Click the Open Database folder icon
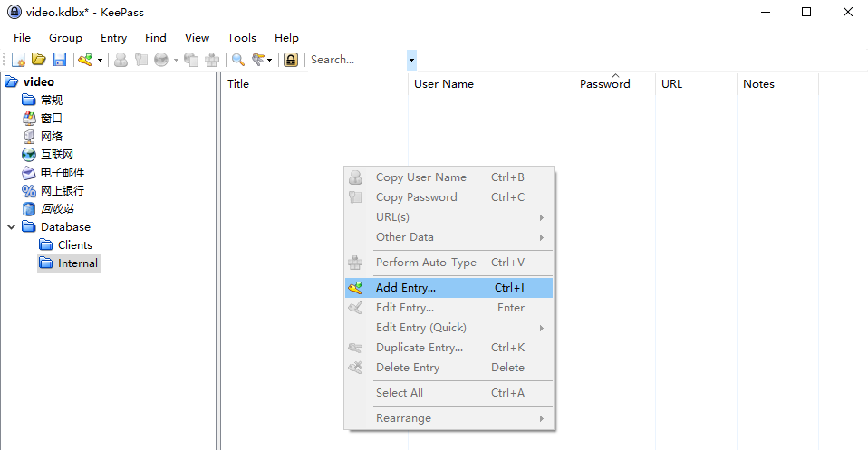This screenshot has height=450, width=868. click(x=39, y=60)
